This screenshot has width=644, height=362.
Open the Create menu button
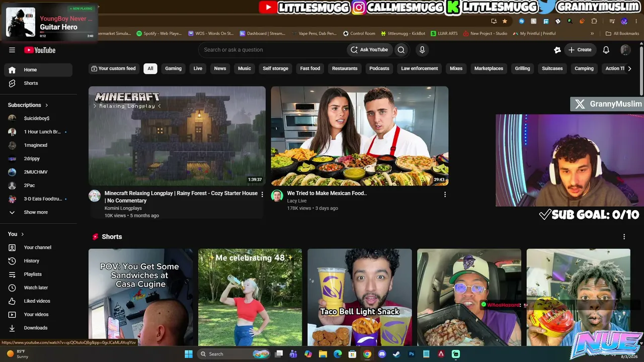pos(580,50)
